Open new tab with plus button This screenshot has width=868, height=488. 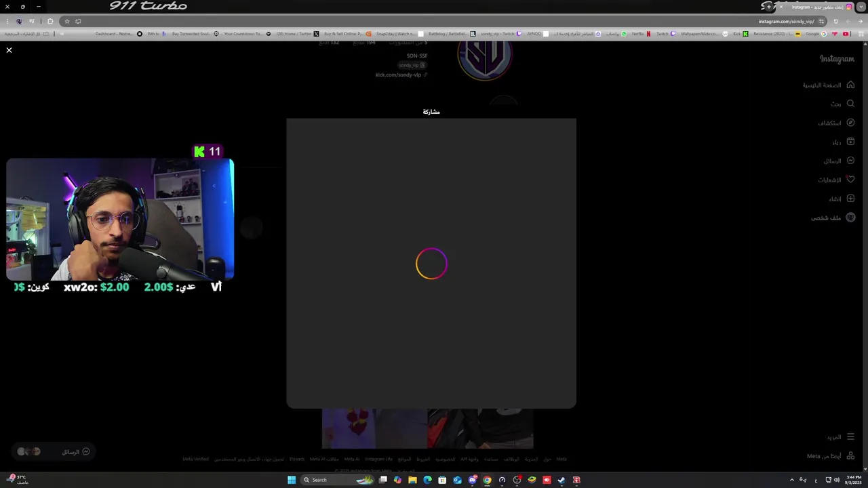coord(768,7)
